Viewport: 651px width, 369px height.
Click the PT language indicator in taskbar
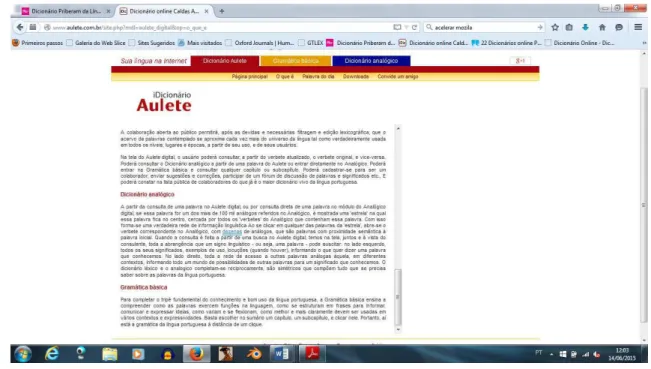(x=538, y=353)
